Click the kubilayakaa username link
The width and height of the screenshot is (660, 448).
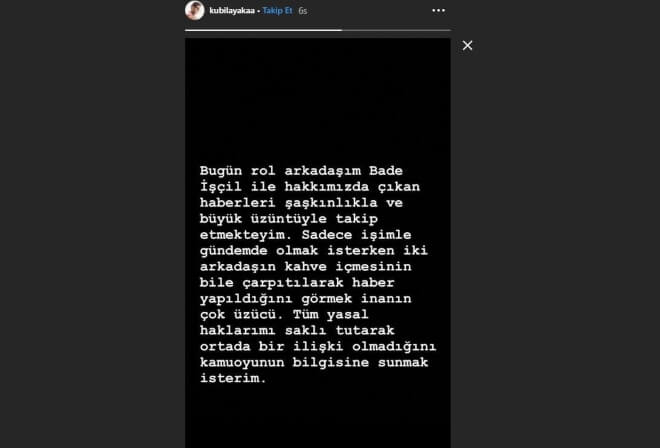232,11
